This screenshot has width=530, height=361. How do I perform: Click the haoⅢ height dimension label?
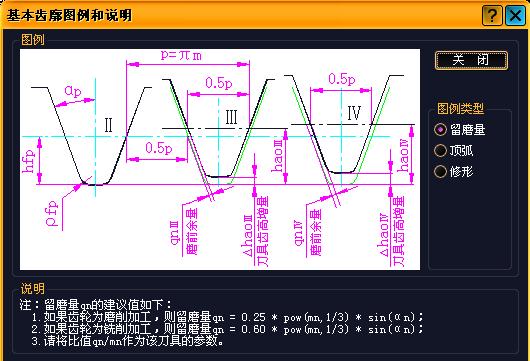point(278,156)
